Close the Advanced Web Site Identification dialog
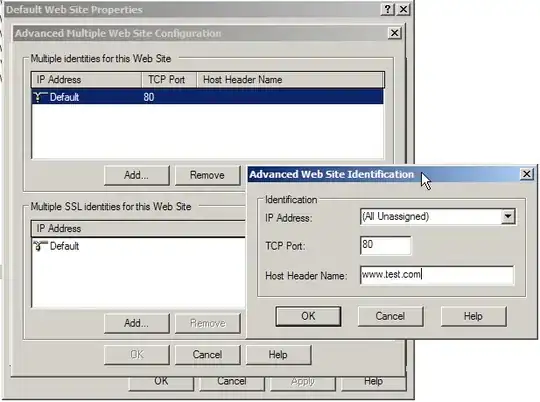540x402 pixels. pos(527,174)
